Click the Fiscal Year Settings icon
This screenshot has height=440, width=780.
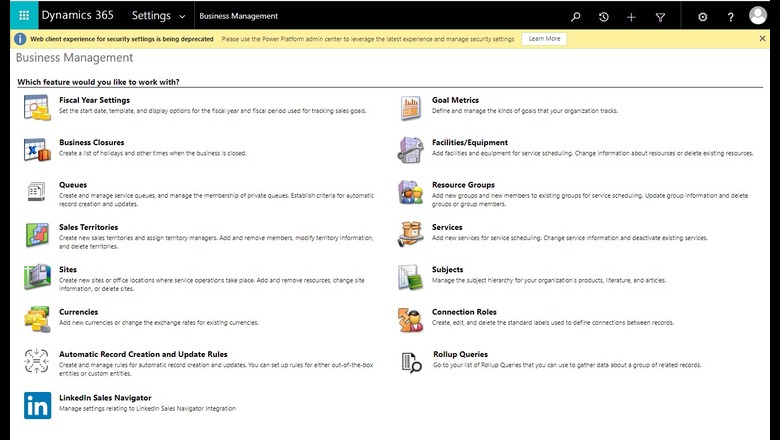click(x=37, y=107)
